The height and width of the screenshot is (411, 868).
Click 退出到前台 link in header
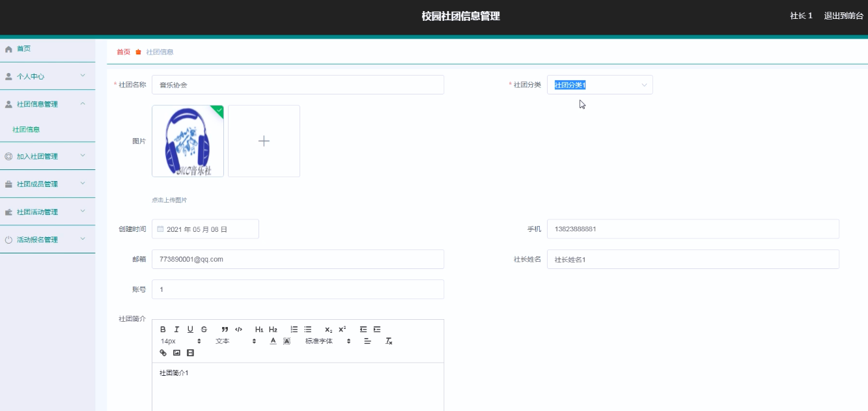click(x=843, y=16)
